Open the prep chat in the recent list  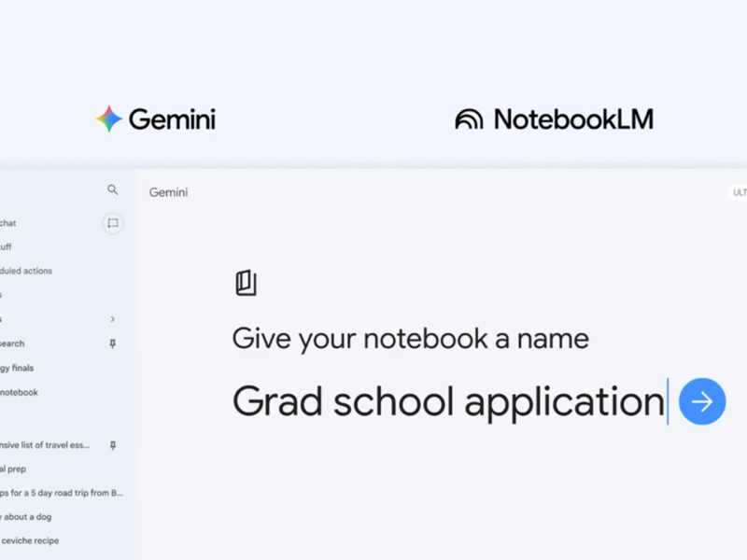(15, 469)
